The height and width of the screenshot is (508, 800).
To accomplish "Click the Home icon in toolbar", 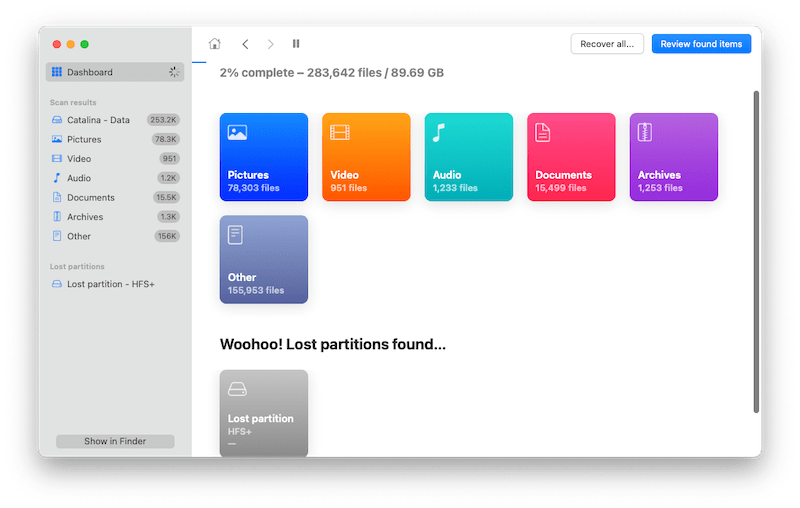I will coord(214,44).
